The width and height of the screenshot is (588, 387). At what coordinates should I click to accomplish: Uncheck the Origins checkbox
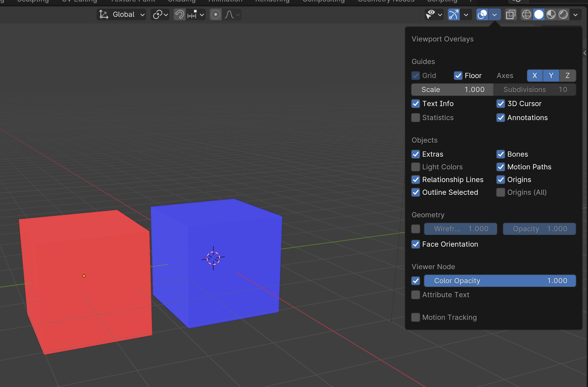[x=501, y=180]
